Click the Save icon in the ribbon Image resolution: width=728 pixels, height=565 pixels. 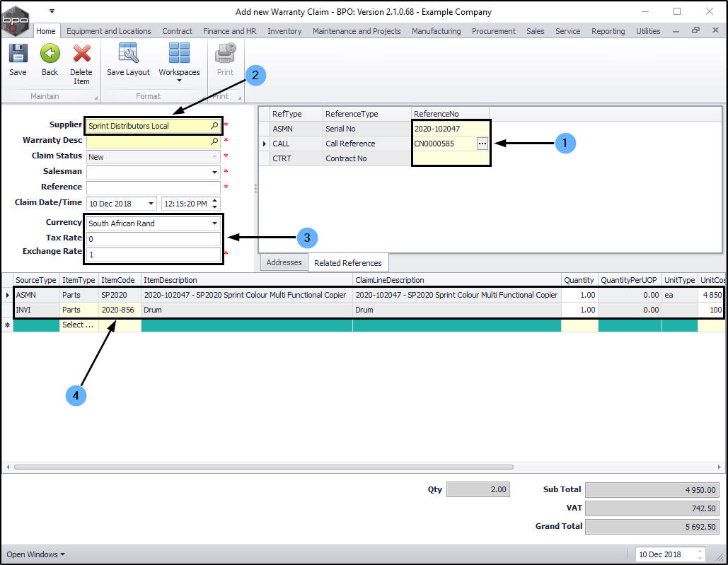18,53
